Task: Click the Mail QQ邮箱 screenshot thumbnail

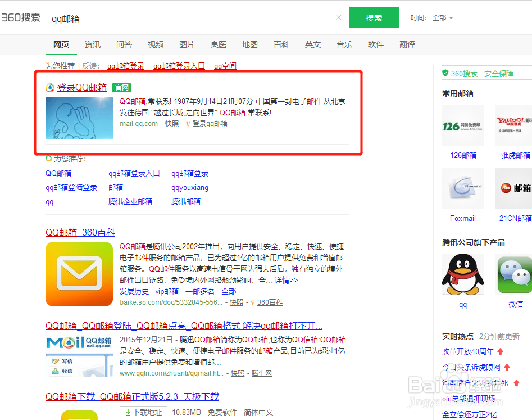Action: (x=79, y=356)
